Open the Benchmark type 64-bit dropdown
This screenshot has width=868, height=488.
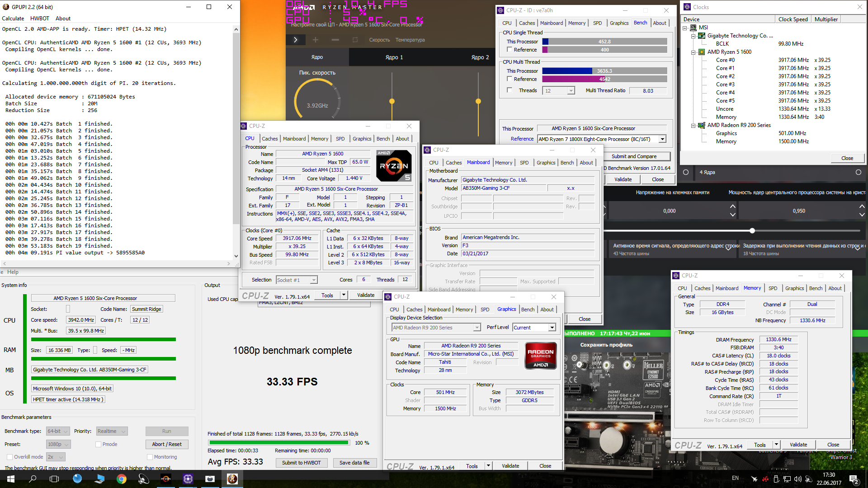point(58,431)
